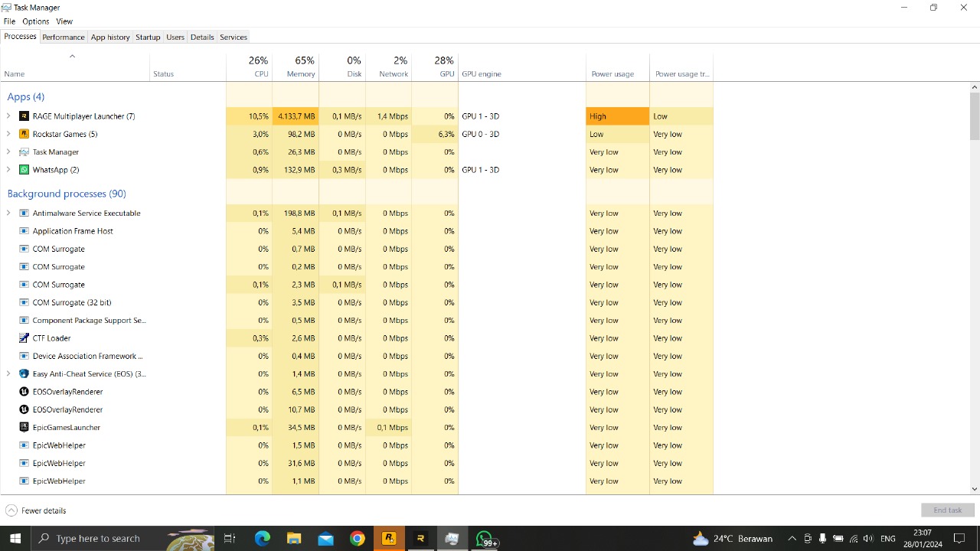Collapse to Fewer details view
The height and width of the screenshot is (551, 980).
tap(36, 510)
